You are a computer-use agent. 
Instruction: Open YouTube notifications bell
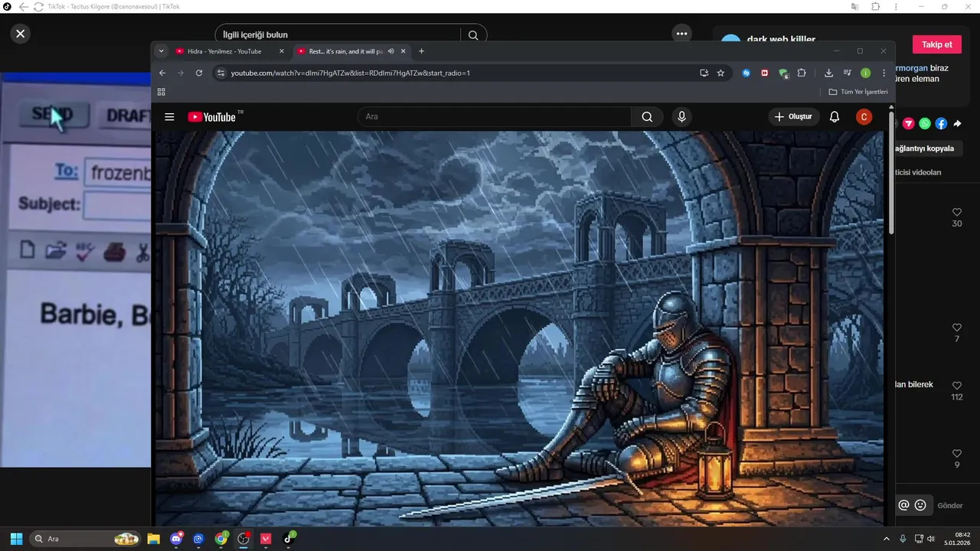click(835, 116)
